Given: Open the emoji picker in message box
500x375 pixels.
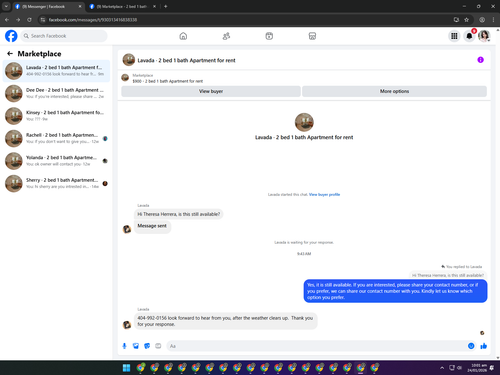Looking at the screenshot, I should coord(471,346).
